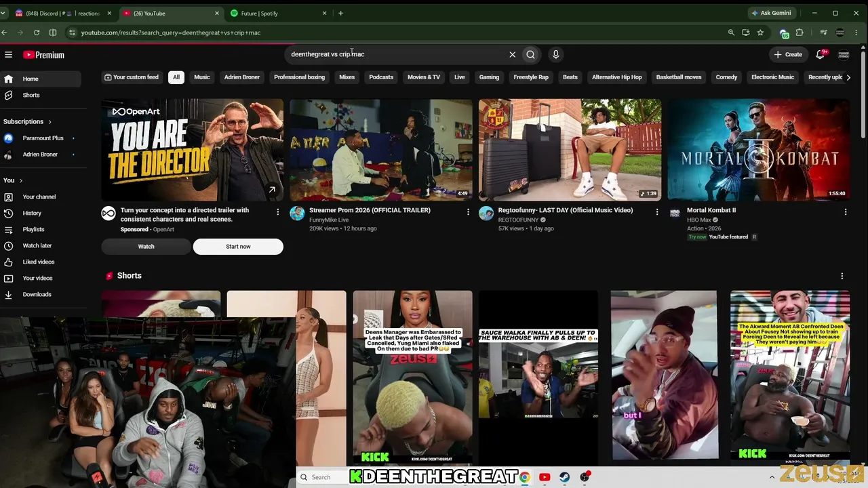
Task: Open a new browser tab
Action: (x=340, y=13)
